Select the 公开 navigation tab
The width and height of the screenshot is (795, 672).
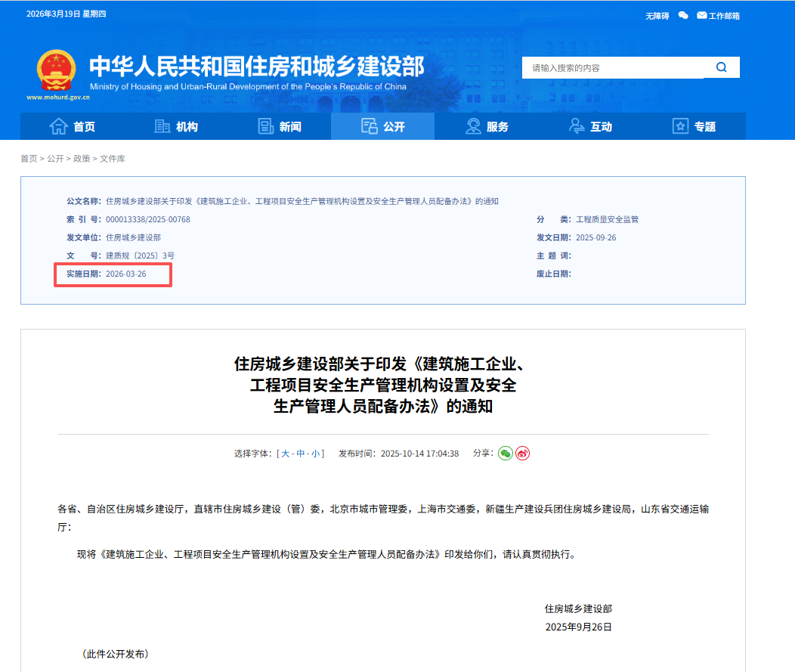[x=383, y=126]
